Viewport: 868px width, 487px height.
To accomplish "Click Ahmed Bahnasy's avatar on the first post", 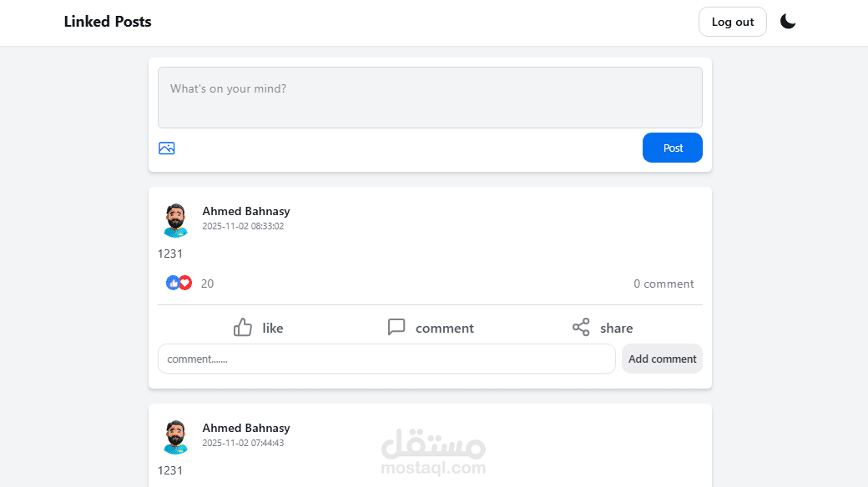I will [176, 218].
